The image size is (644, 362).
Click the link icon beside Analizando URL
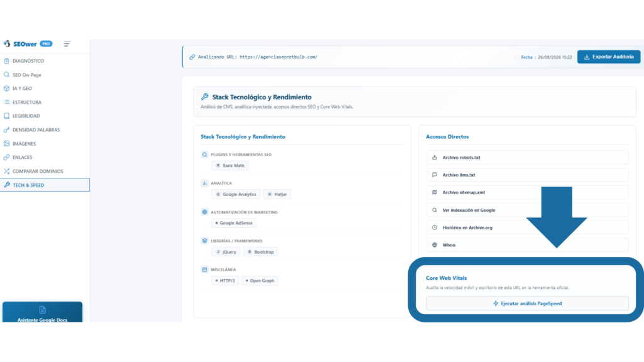(x=192, y=57)
